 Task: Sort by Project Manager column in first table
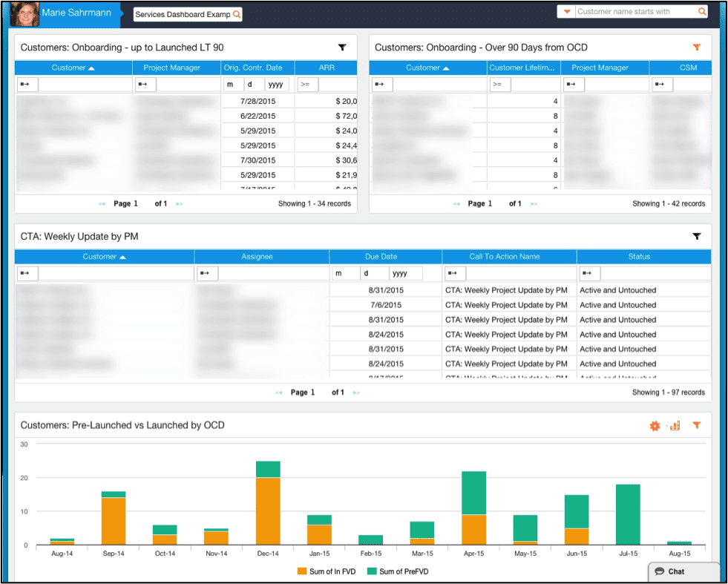pos(172,68)
